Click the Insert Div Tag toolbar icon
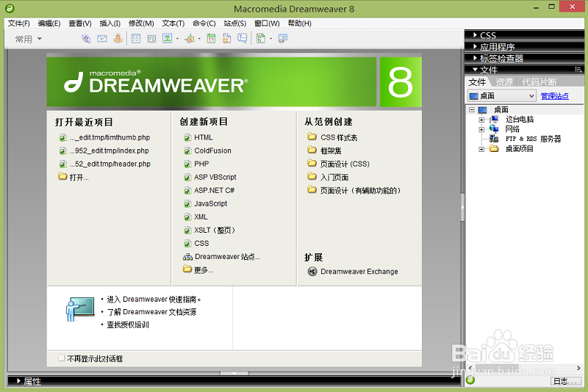This screenshot has width=588, height=392. pyautogui.click(x=151, y=39)
